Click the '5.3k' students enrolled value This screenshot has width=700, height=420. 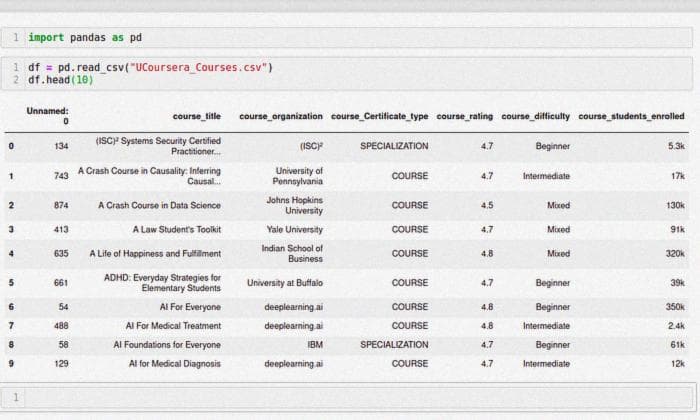(x=676, y=146)
